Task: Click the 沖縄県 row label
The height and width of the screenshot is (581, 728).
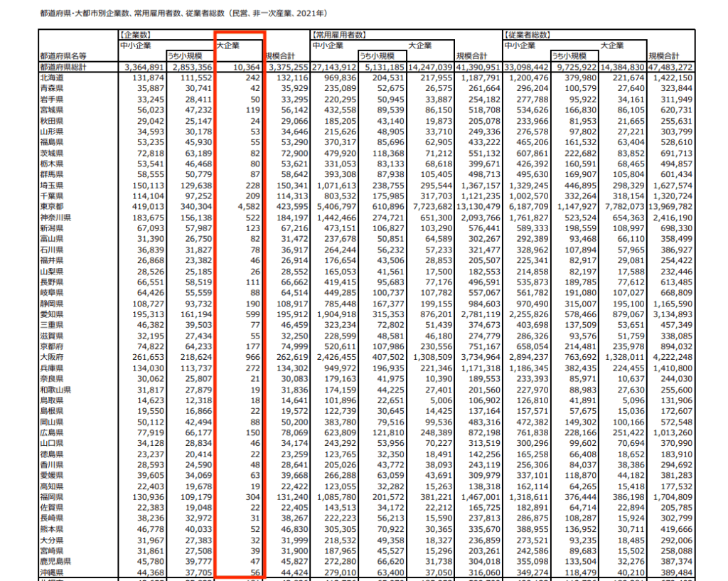Action: 51,572
